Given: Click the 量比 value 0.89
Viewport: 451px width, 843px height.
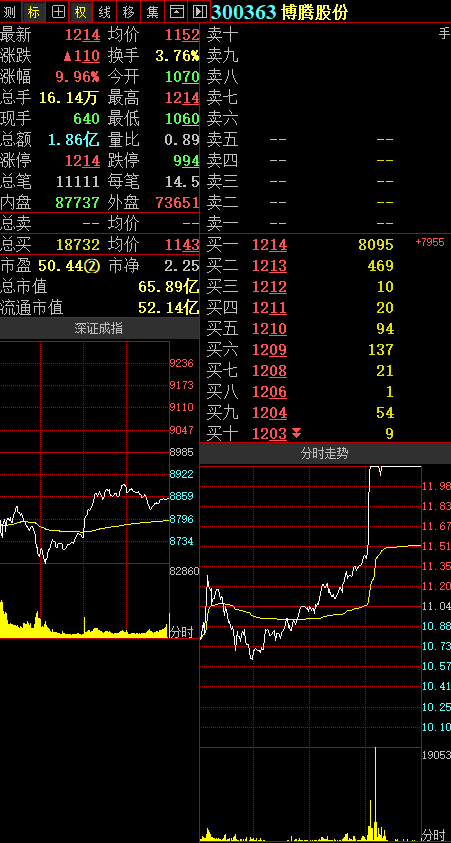Looking at the screenshot, I should (x=182, y=140).
